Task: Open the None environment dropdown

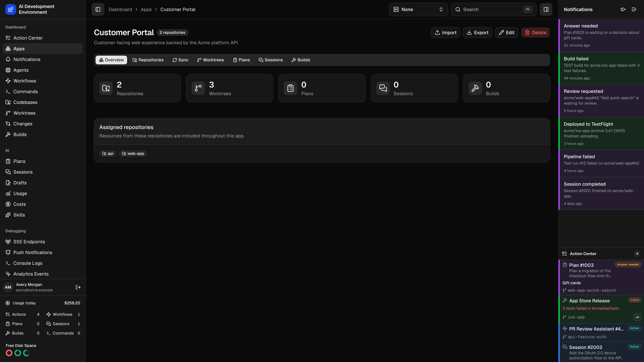Action: 418,9
